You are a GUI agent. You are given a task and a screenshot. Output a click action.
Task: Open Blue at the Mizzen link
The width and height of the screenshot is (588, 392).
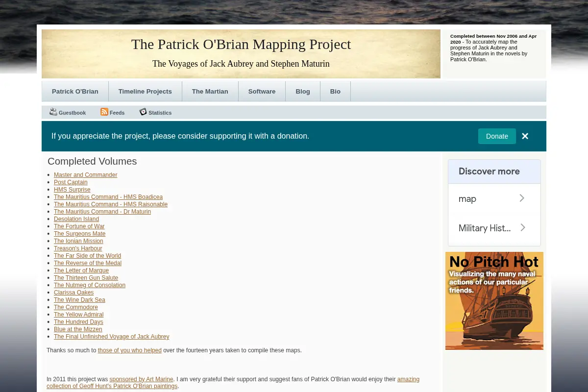[x=78, y=329]
